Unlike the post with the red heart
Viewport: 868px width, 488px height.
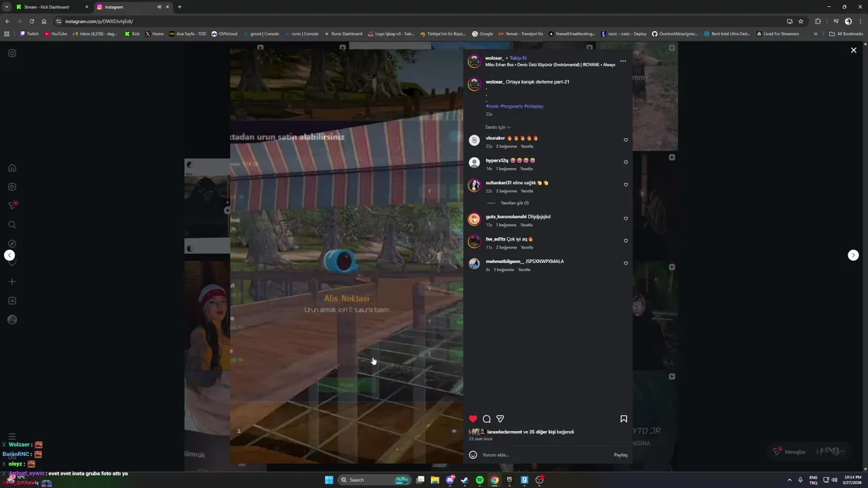(473, 419)
